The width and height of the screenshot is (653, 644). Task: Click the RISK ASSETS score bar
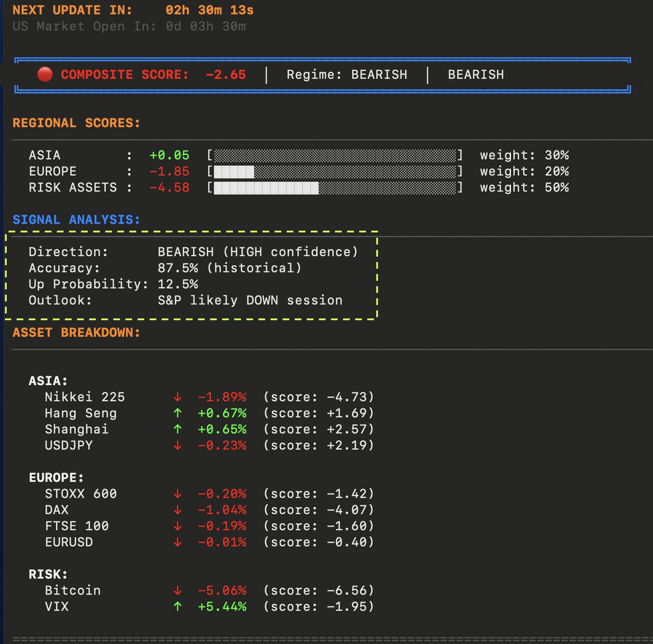point(335,188)
